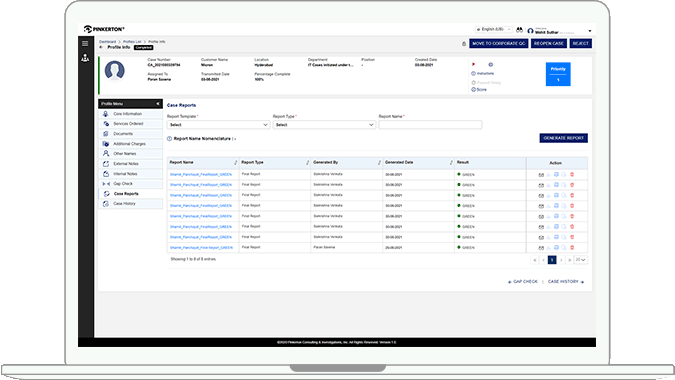Click the red flag icon in the case header

474,65
